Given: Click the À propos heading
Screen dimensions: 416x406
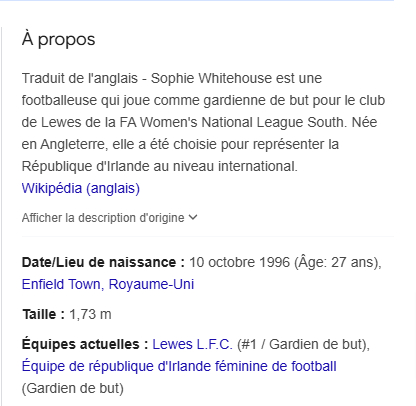Looking at the screenshot, I should [59, 39].
